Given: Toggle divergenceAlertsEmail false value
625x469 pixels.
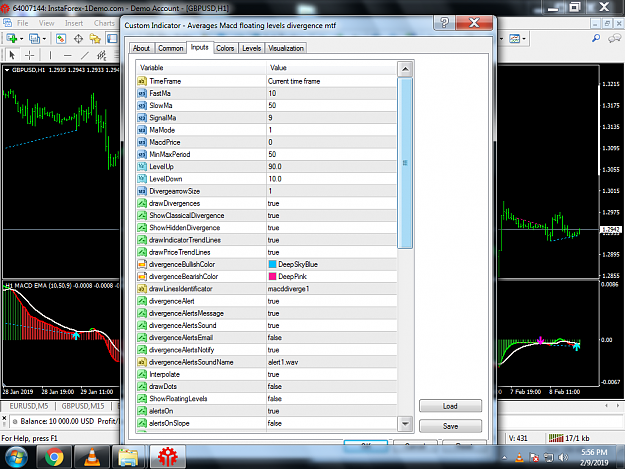Looking at the screenshot, I should (331, 338).
